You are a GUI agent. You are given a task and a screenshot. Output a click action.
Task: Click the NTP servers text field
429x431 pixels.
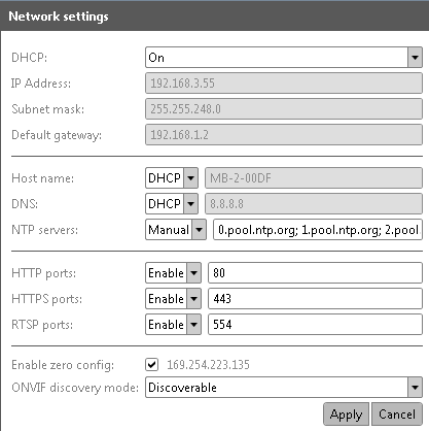pyautogui.click(x=318, y=230)
